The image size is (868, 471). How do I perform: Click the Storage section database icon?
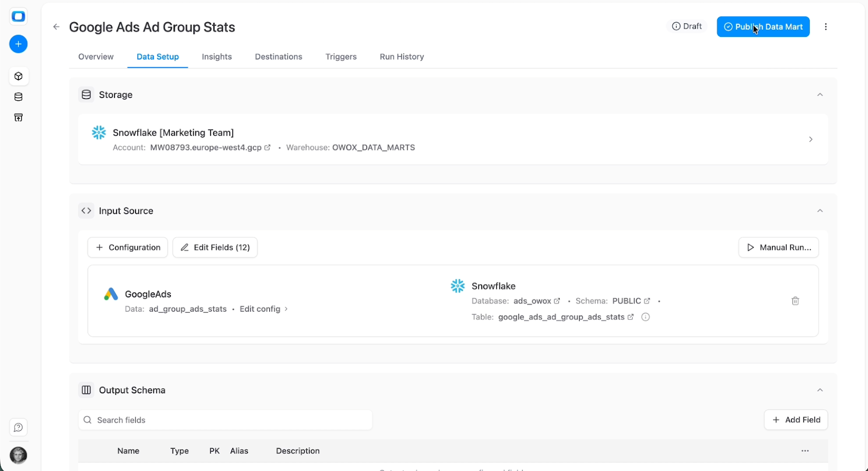tap(86, 95)
